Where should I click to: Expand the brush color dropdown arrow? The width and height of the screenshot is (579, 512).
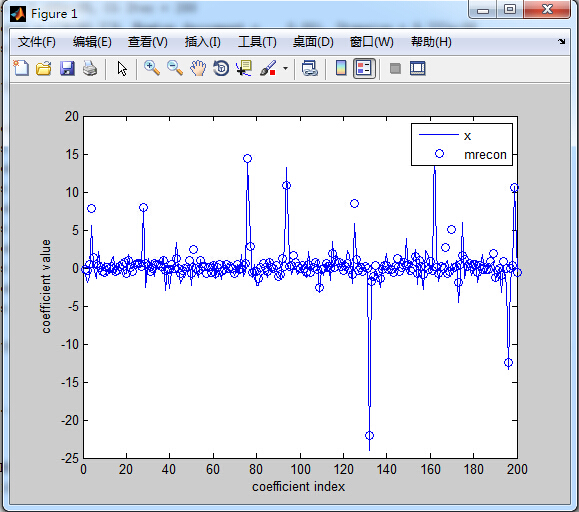[x=285, y=68]
